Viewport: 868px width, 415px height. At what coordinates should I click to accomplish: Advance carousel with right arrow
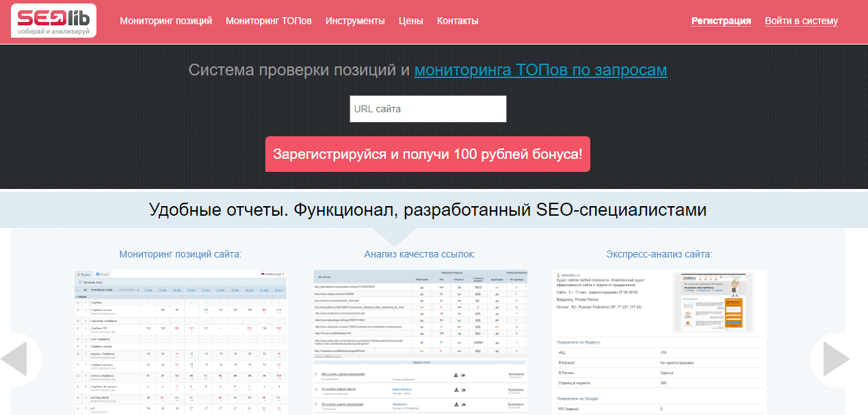click(x=836, y=358)
